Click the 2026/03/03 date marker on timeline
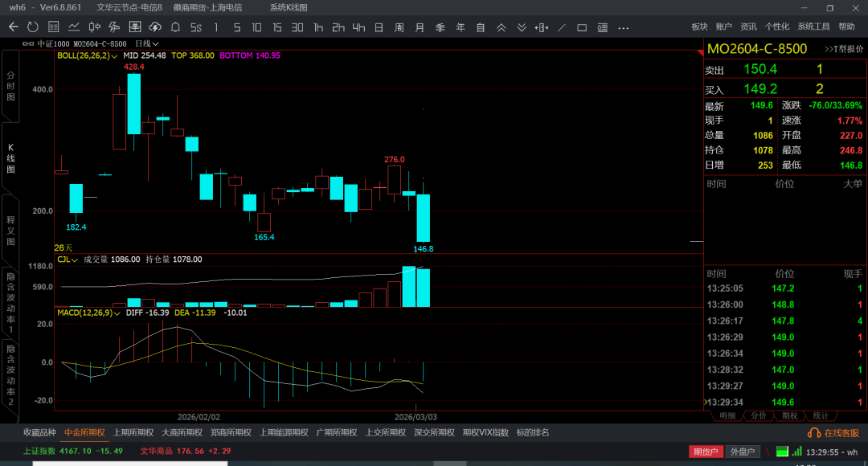This screenshot has height=466, width=868. tap(416, 417)
